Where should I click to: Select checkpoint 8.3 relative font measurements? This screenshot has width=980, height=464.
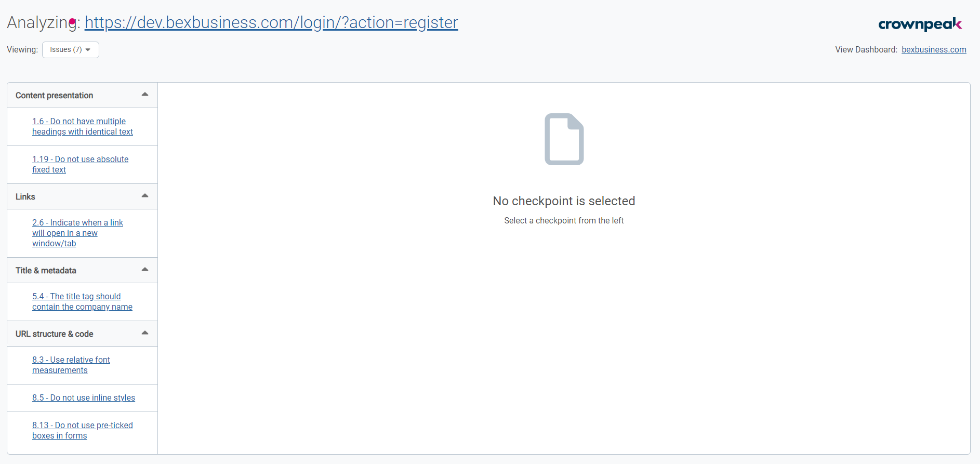[71, 365]
